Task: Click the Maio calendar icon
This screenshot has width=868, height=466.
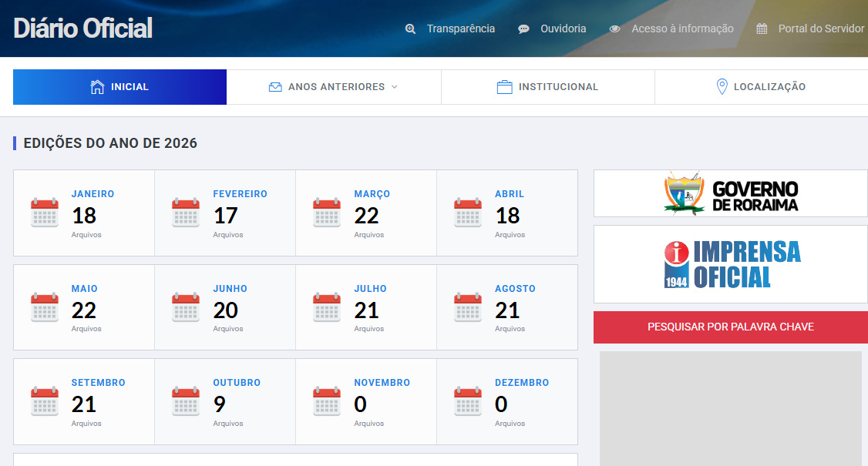Action: 45,307
